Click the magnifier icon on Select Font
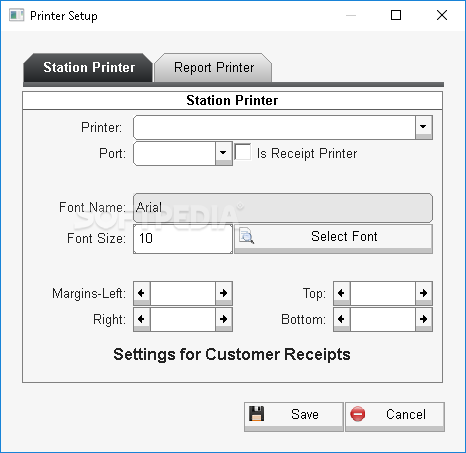Screen dimensions: 466x453 click(247, 236)
